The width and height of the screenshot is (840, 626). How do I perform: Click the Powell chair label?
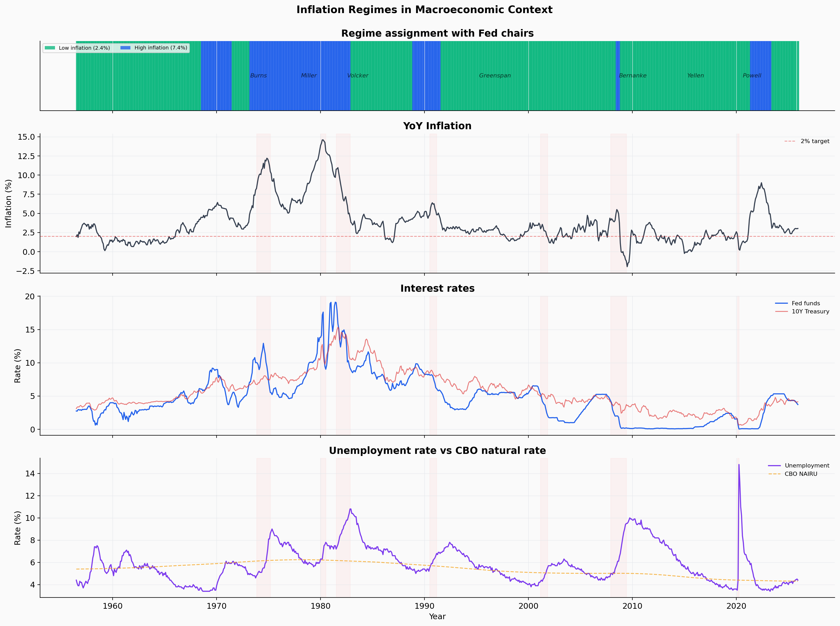coord(752,76)
